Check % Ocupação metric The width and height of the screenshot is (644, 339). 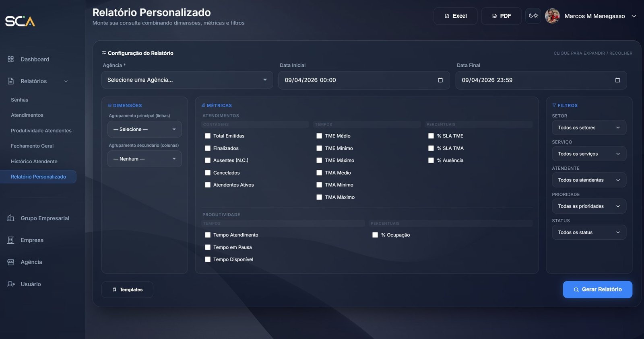coord(375,235)
